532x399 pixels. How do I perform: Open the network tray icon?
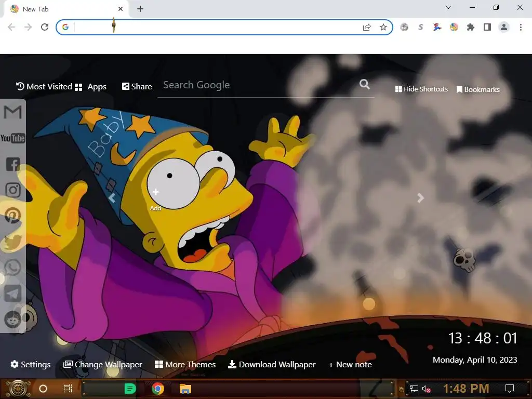click(414, 389)
